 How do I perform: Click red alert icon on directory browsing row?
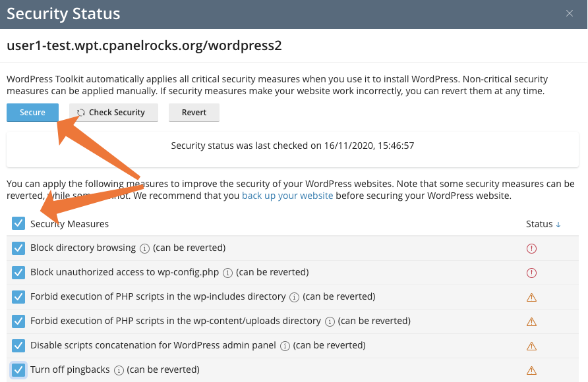coord(531,248)
